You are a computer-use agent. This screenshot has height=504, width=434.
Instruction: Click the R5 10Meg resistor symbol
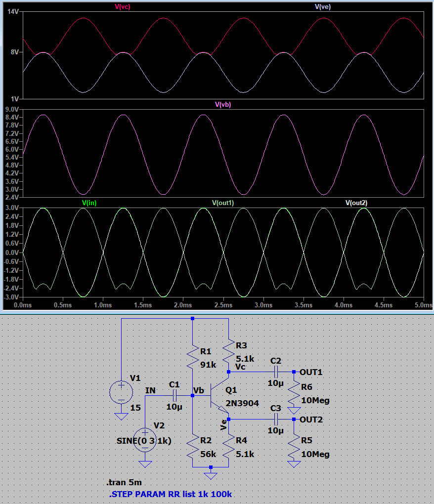pyautogui.click(x=294, y=446)
